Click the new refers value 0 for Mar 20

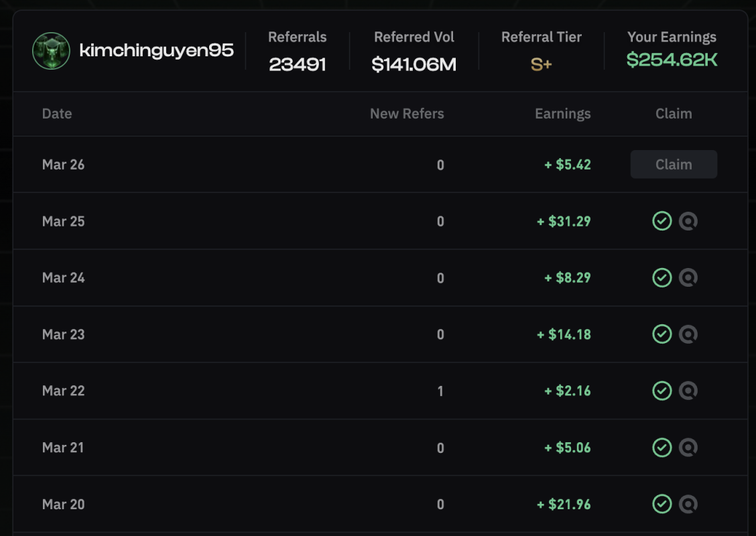pyautogui.click(x=440, y=505)
